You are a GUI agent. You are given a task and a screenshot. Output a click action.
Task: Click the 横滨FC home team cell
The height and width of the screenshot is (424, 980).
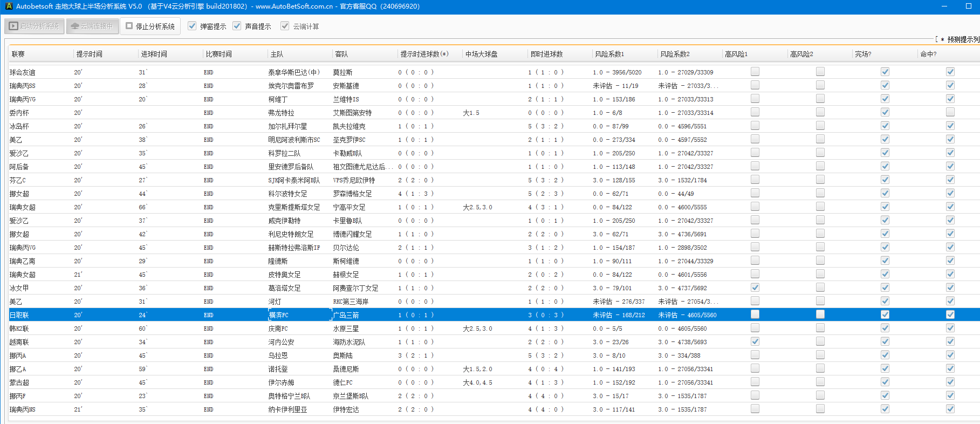point(279,315)
